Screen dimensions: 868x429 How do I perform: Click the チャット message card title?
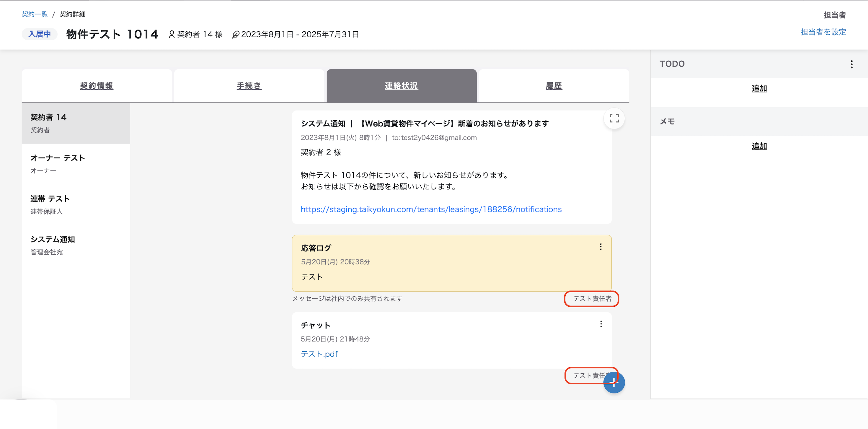[315, 325]
